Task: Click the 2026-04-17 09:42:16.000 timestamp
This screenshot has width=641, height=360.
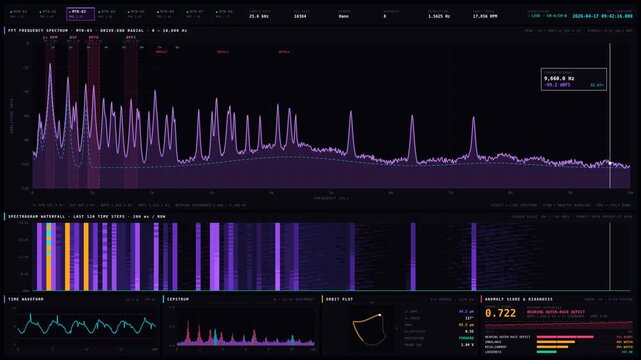Action: click(x=602, y=16)
